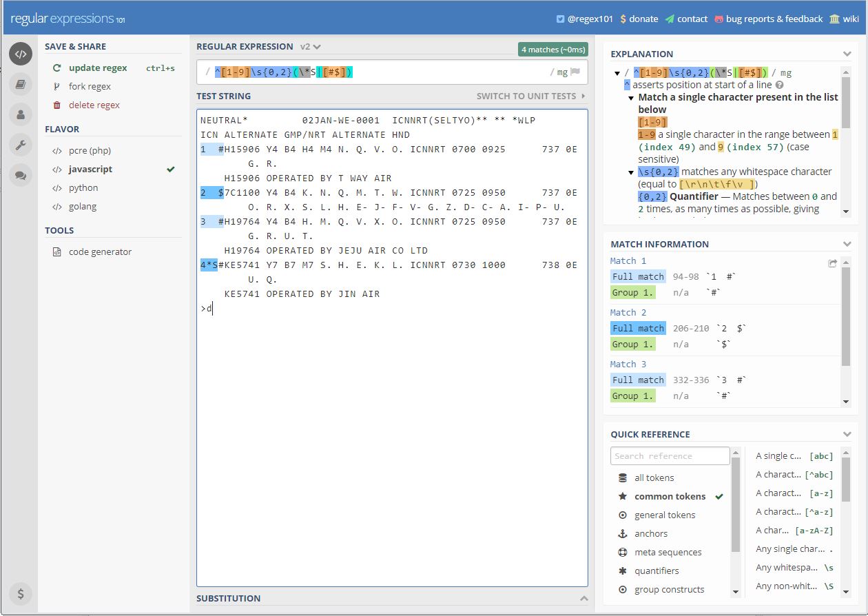Click the dollar sign donate icon at bottom-left
This screenshot has width=868, height=616.
pyautogui.click(x=21, y=593)
